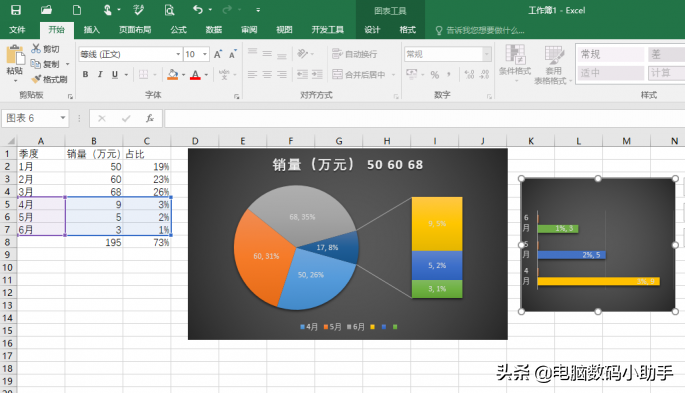Switch to the Formulas (公式) tab
The height and width of the screenshot is (393, 685).
pos(178,30)
